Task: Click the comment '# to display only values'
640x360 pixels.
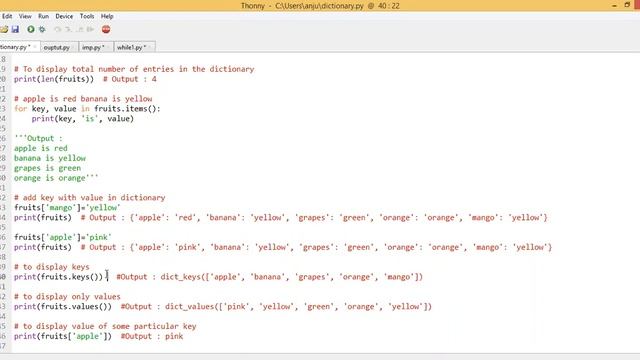Action: point(67,297)
